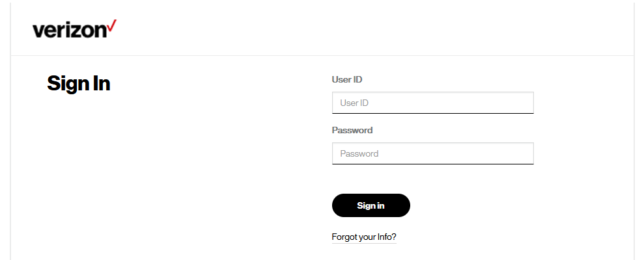Click the underline beneath Forgot your Info?
644x260 pixels.
click(364, 243)
